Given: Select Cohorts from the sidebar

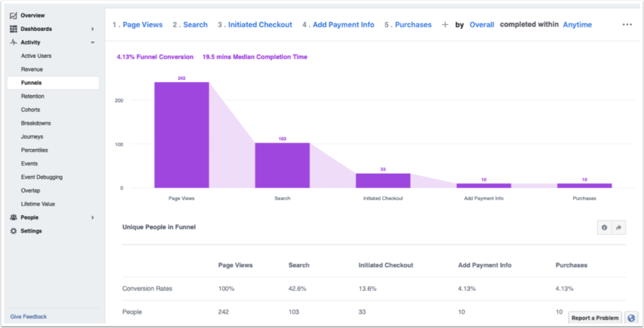Looking at the screenshot, I should pos(31,110).
